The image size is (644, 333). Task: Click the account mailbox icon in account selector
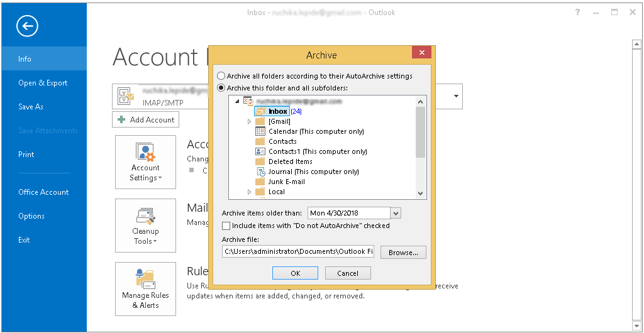pyautogui.click(x=126, y=96)
